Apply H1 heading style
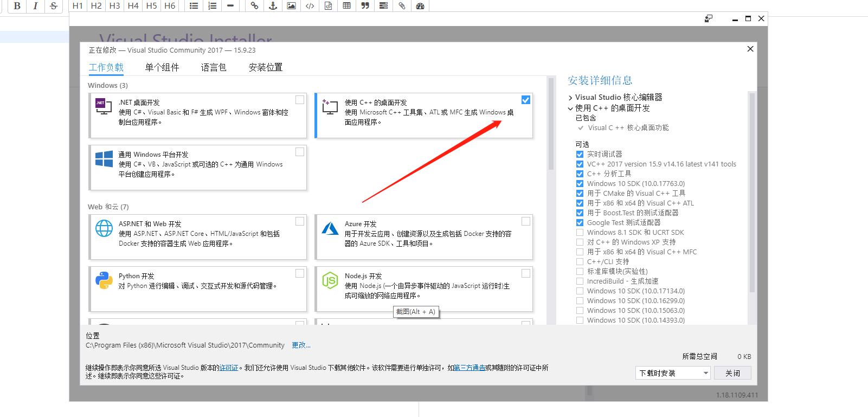This screenshot has width=868, height=417. tap(78, 6)
